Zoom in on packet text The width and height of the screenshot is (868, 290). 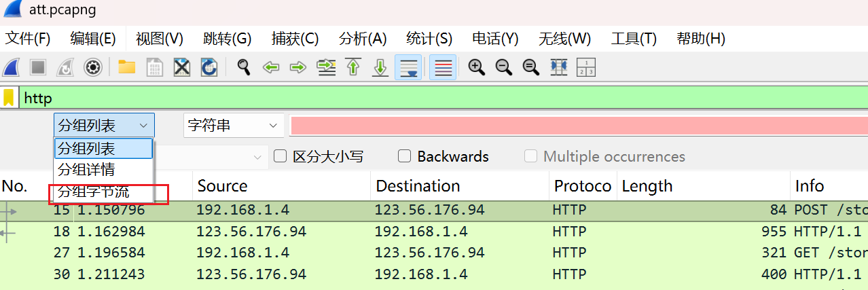[477, 67]
